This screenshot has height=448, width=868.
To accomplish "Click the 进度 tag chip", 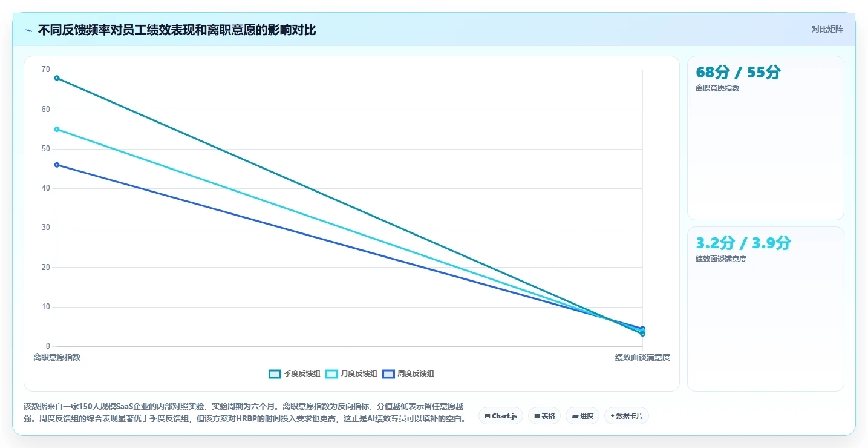I will [x=582, y=416].
